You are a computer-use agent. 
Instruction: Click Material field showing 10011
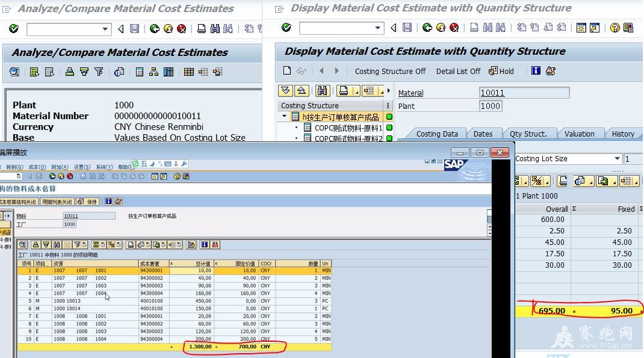tap(524, 93)
